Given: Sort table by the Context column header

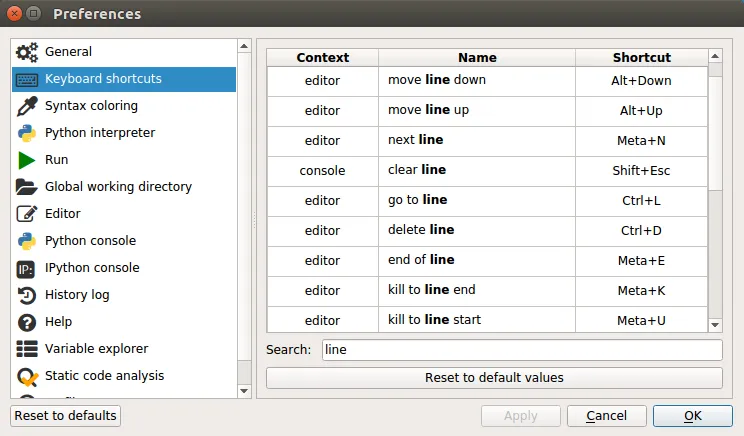Looking at the screenshot, I should [x=323, y=57].
